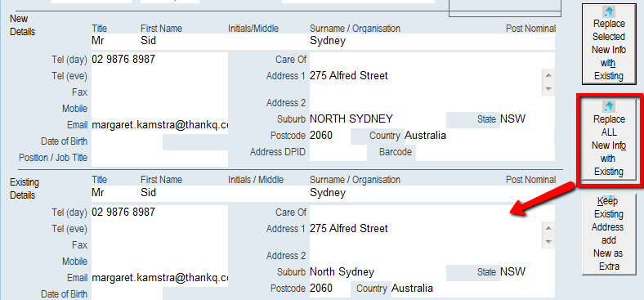Click Existing Details Address 1 field
This screenshot has width=644, height=300.
point(426,235)
